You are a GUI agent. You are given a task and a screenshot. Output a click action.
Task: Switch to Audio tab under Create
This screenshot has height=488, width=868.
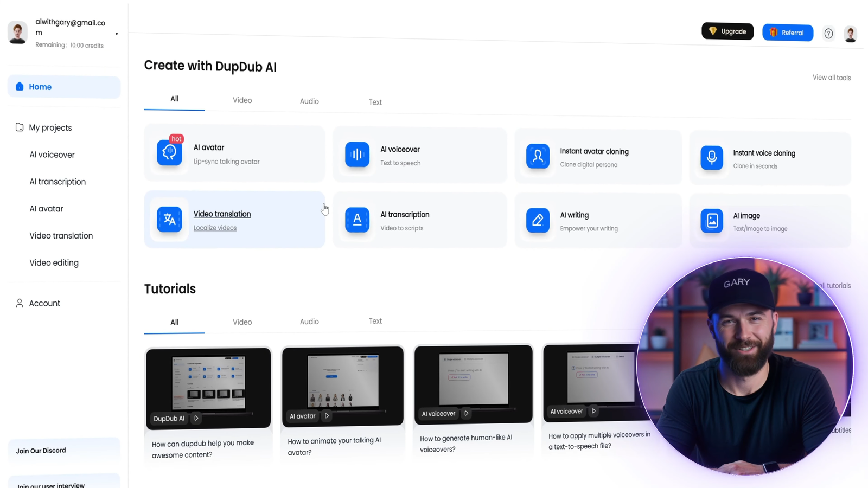309,101
